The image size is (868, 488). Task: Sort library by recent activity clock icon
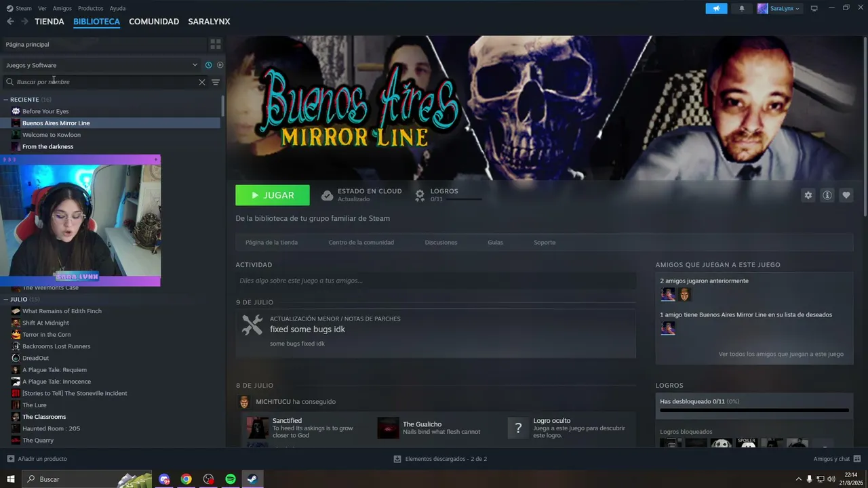[x=208, y=65]
